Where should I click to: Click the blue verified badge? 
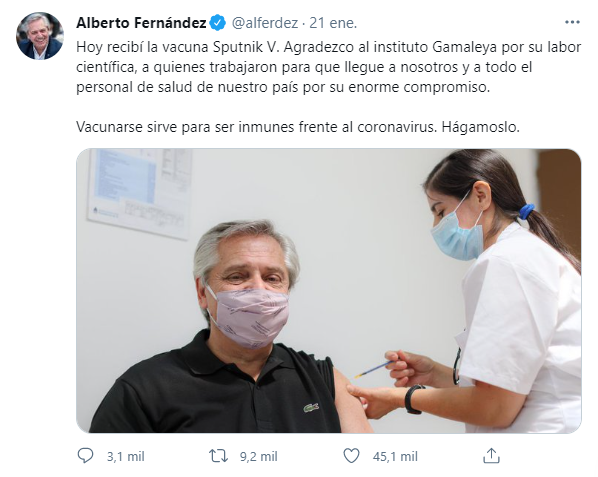[218, 23]
